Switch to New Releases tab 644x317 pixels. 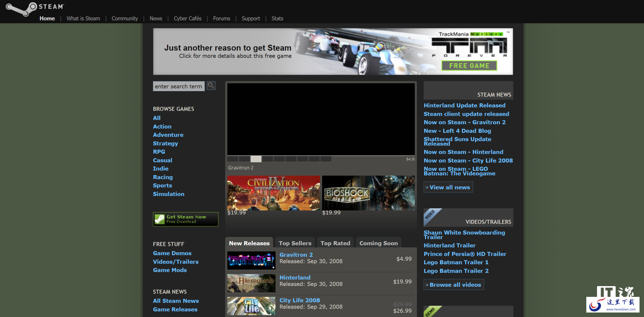(249, 243)
